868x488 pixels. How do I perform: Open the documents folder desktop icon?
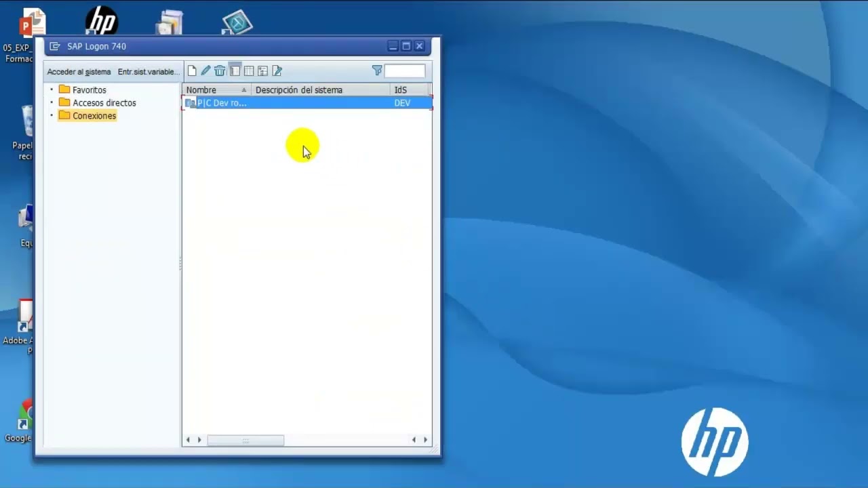tap(170, 22)
